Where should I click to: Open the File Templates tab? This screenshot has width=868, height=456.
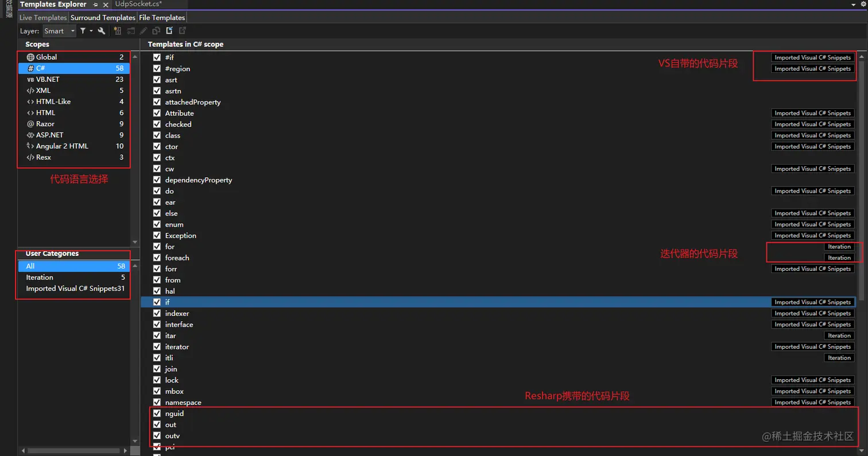(162, 18)
